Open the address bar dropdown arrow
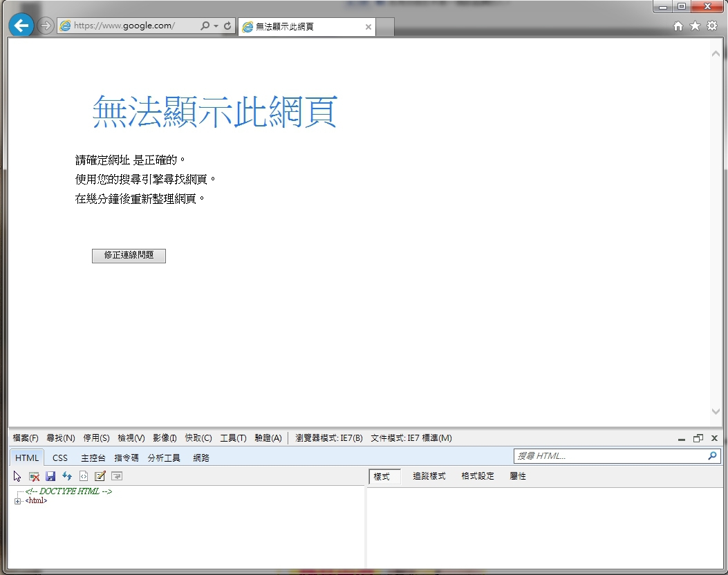This screenshot has height=575, width=728. (216, 26)
